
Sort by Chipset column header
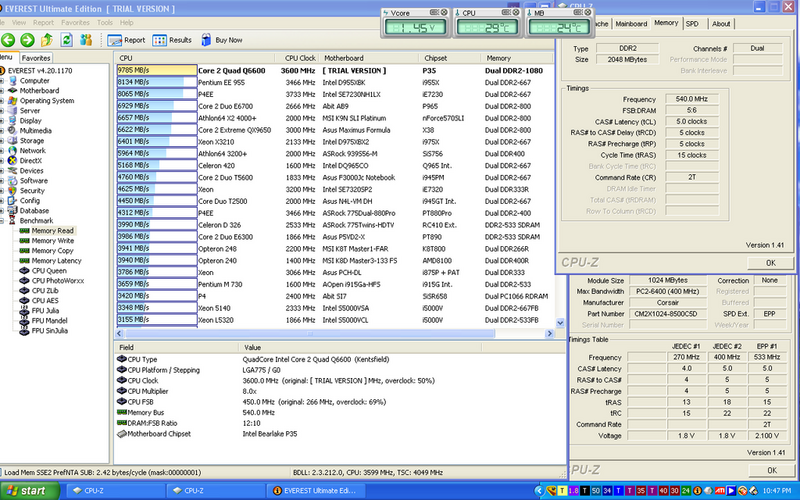(449, 58)
